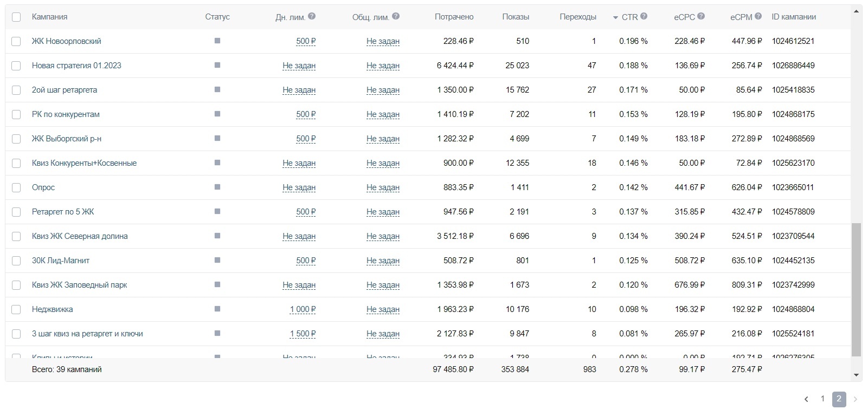Check Квиз Конкуренты+Косвенные checkbox
This screenshot has width=868, height=416.
16,163
